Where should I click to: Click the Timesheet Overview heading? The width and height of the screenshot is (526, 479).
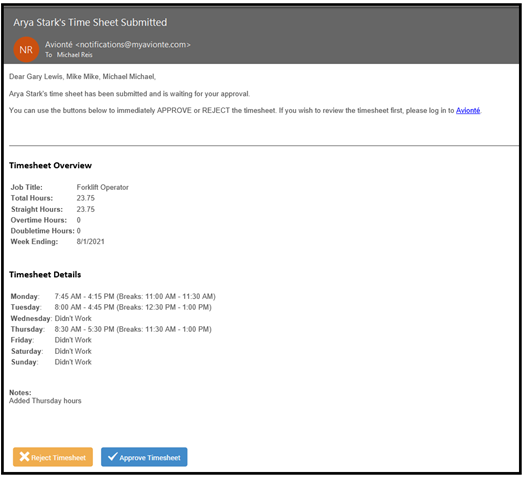pos(51,166)
